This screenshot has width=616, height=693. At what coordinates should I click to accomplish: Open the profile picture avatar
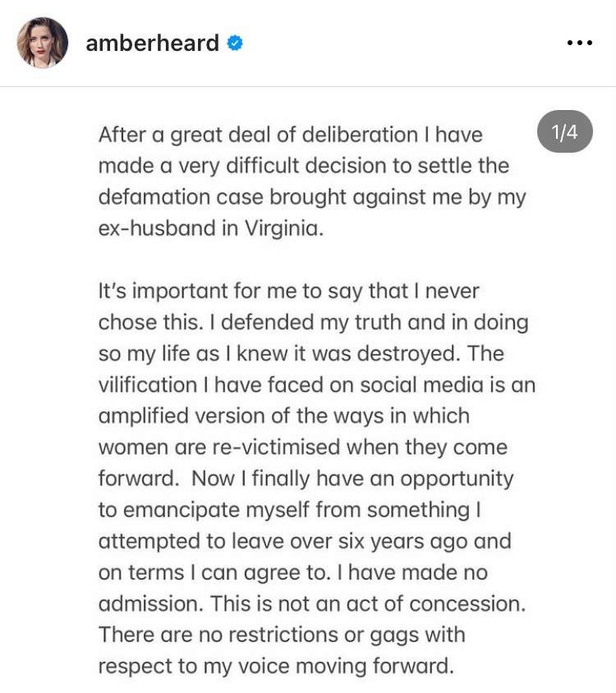tap(43, 43)
